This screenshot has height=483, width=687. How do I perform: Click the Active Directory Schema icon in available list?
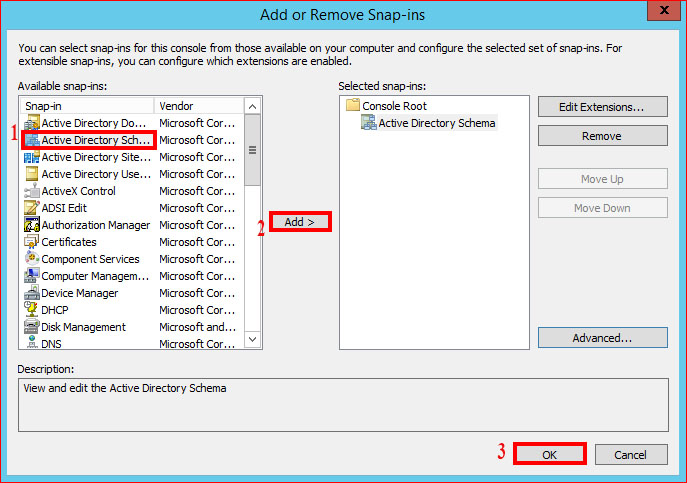pyautogui.click(x=32, y=140)
